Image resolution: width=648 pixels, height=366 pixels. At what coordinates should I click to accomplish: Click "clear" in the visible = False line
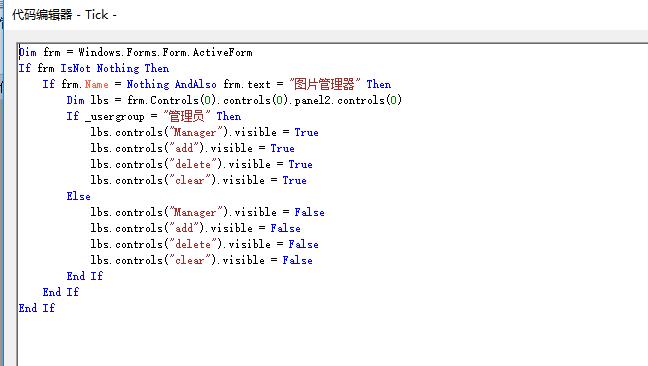tap(190, 261)
